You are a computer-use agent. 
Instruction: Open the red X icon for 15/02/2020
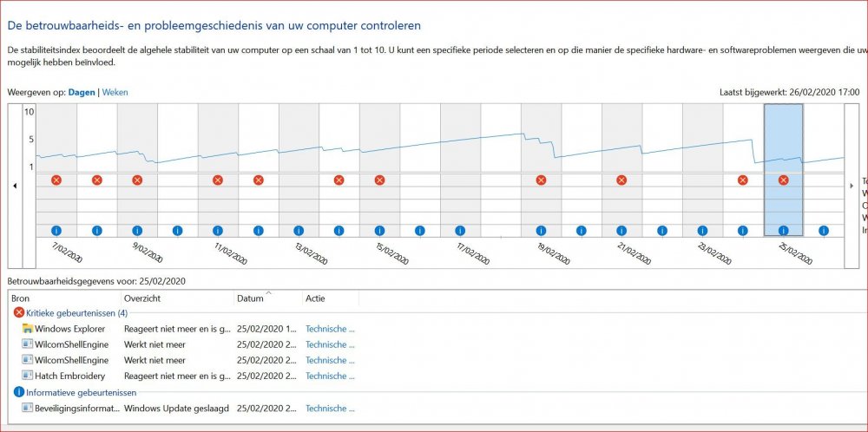[380, 180]
